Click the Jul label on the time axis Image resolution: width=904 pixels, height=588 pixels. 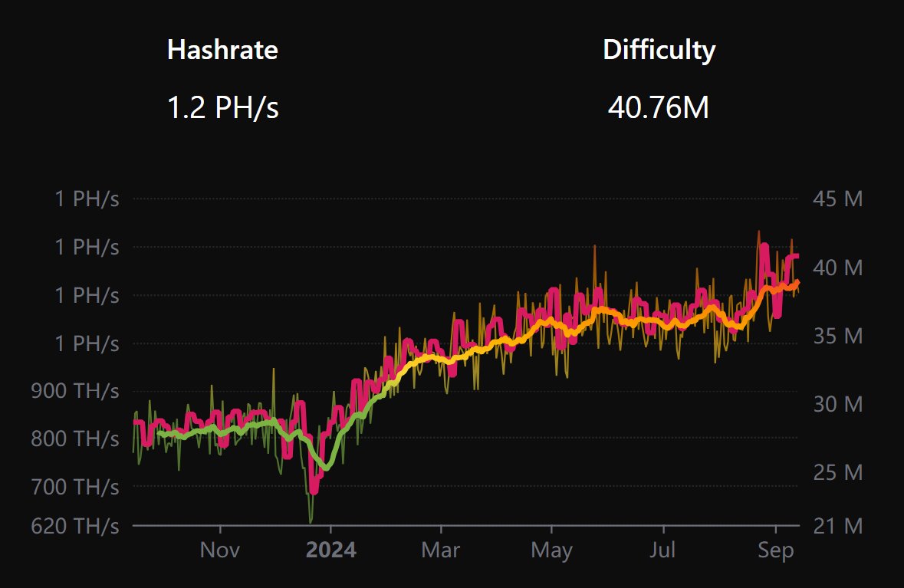pyautogui.click(x=662, y=550)
